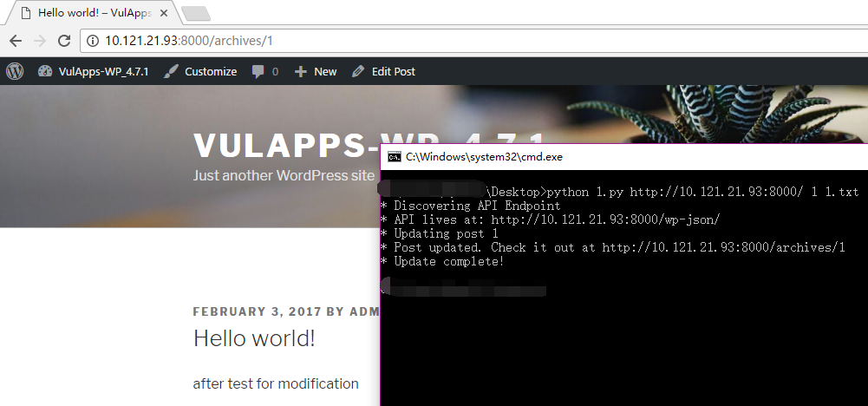The height and width of the screenshot is (406, 868).
Task: Click 'Discovering API Endpoint' line in cmd
Action: pyautogui.click(x=471, y=206)
